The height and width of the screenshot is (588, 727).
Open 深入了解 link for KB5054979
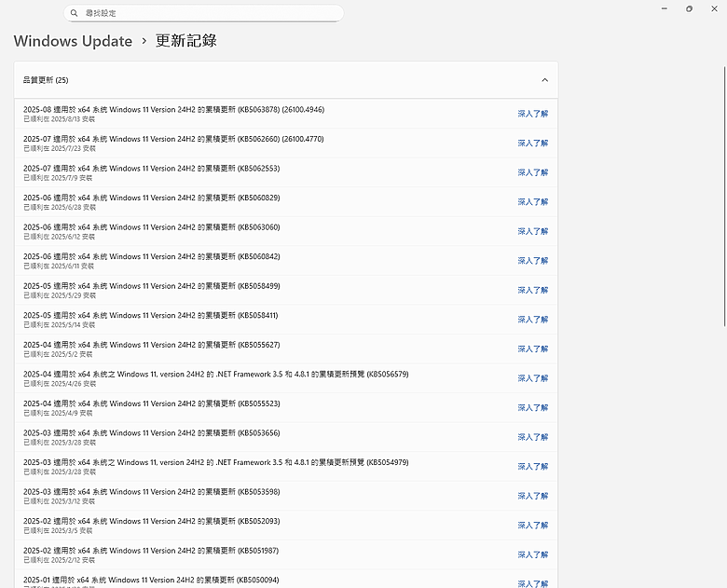tap(533, 466)
